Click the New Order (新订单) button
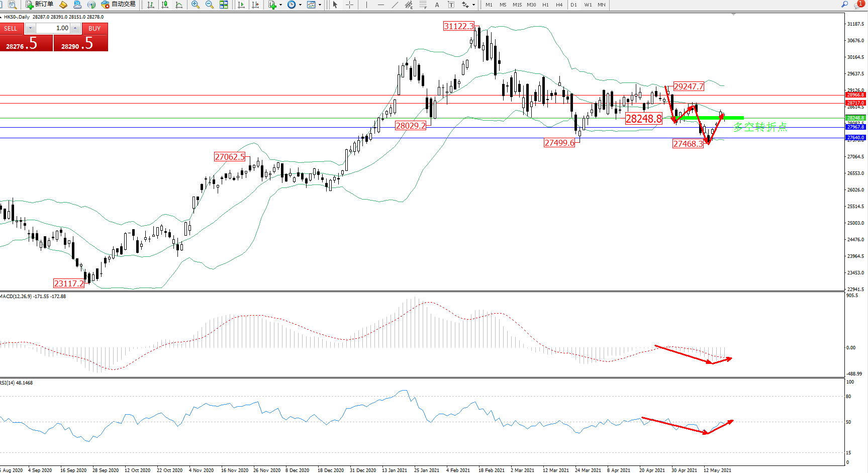868x473 pixels. [39, 5]
